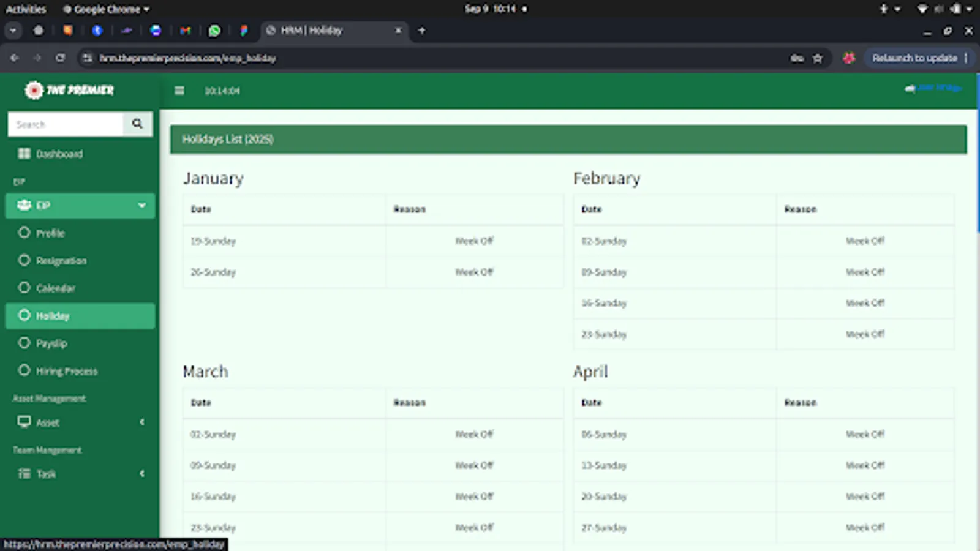The width and height of the screenshot is (980, 551).
Task: Open the Chrome profile avatar
Action: pos(848,58)
